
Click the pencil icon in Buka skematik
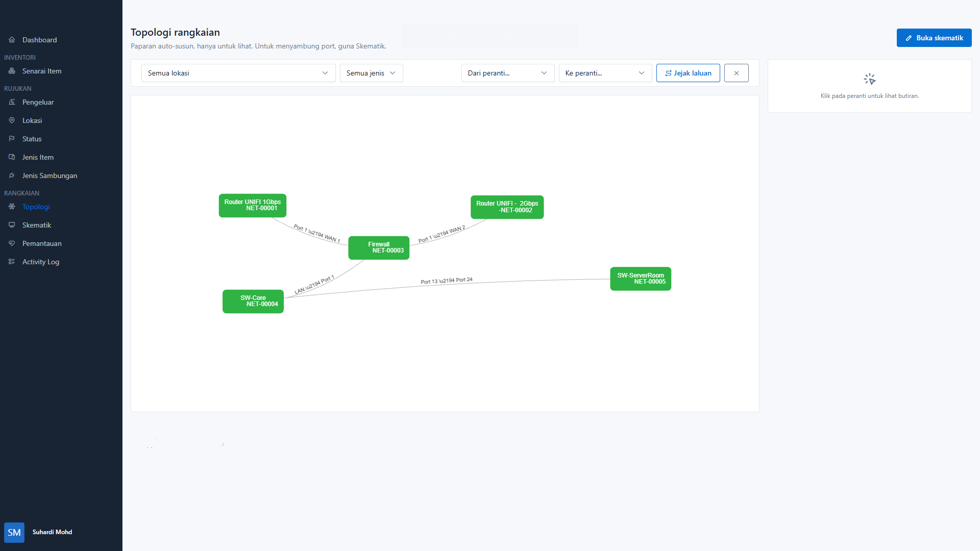909,38
